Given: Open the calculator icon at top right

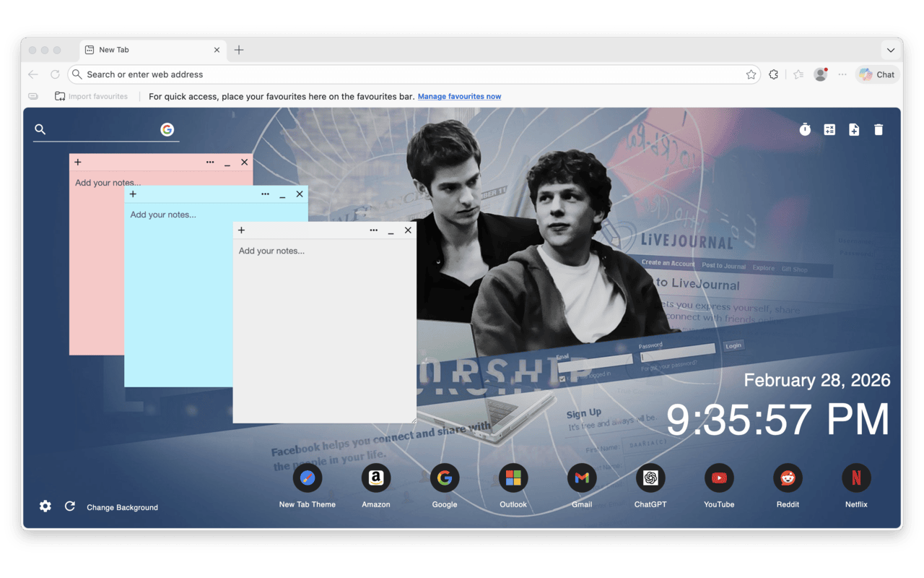Looking at the screenshot, I should [829, 129].
